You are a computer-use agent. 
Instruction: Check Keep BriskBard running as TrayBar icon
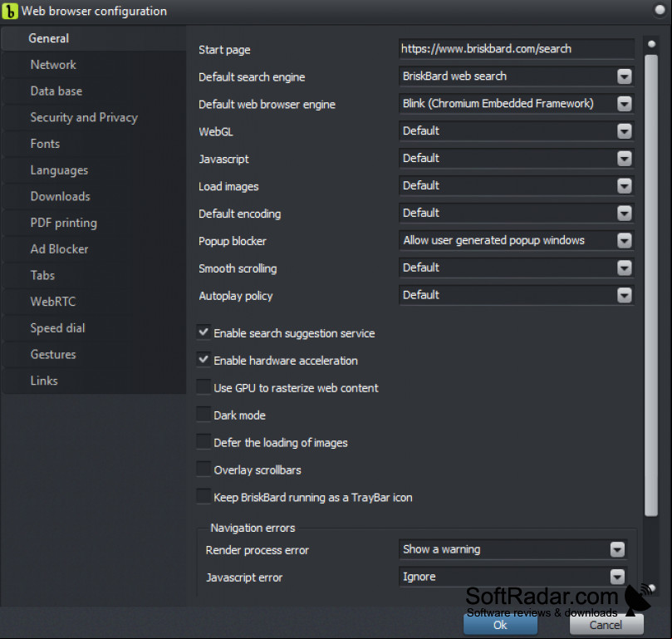coord(204,496)
